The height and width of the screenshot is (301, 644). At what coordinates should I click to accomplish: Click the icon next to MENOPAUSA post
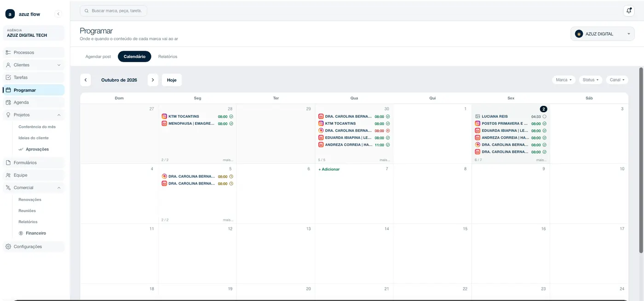[164, 123]
